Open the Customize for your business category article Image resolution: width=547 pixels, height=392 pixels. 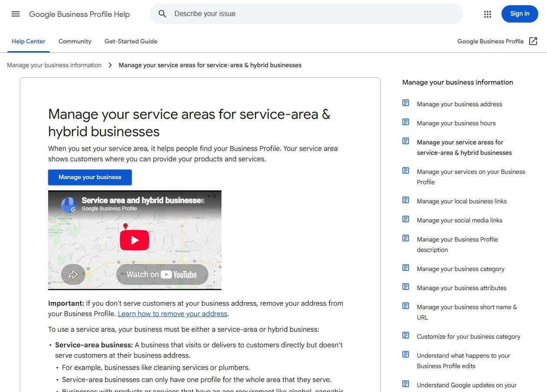(469, 336)
